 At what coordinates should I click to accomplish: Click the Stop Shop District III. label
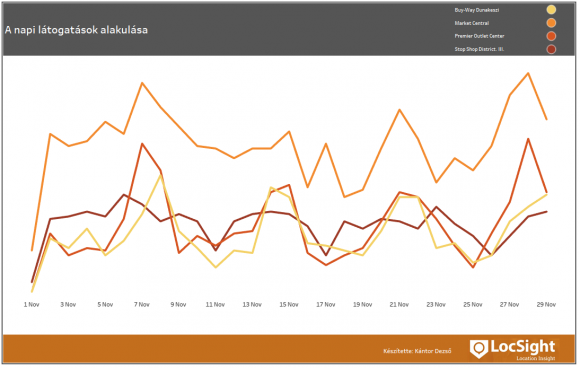pyautogui.click(x=479, y=49)
